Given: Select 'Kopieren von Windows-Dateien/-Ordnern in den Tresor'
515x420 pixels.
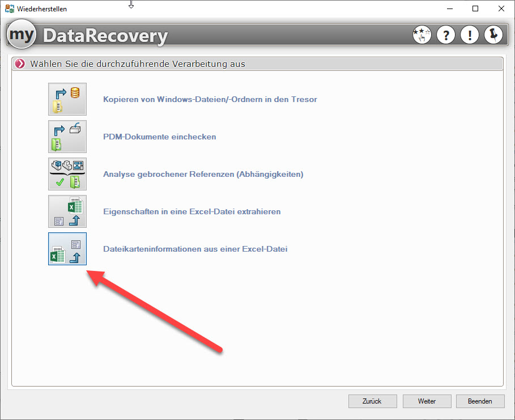Looking at the screenshot, I should [210, 99].
